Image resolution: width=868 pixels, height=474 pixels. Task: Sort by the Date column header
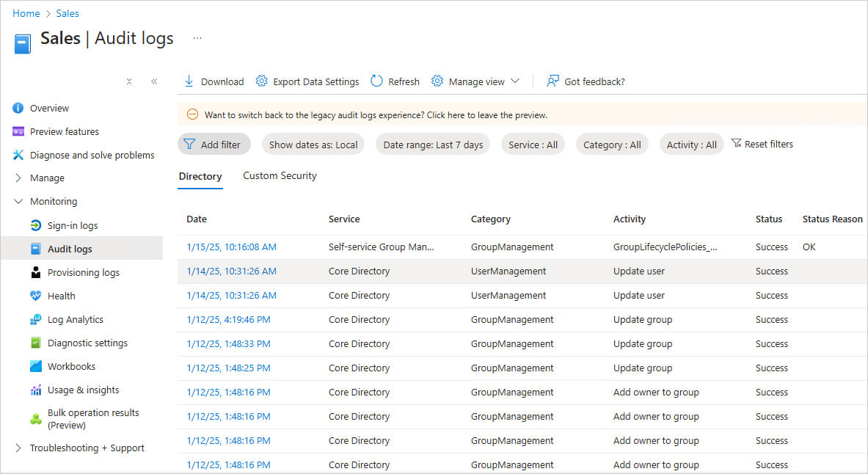click(x=197, y=219)
